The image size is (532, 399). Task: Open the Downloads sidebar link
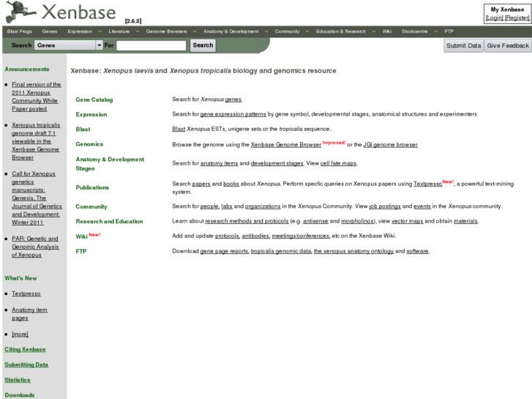click(x=19, y=395)
